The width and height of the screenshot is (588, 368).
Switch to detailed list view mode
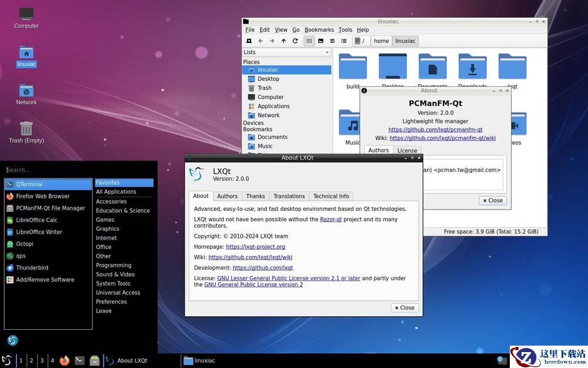pos(344,41)
